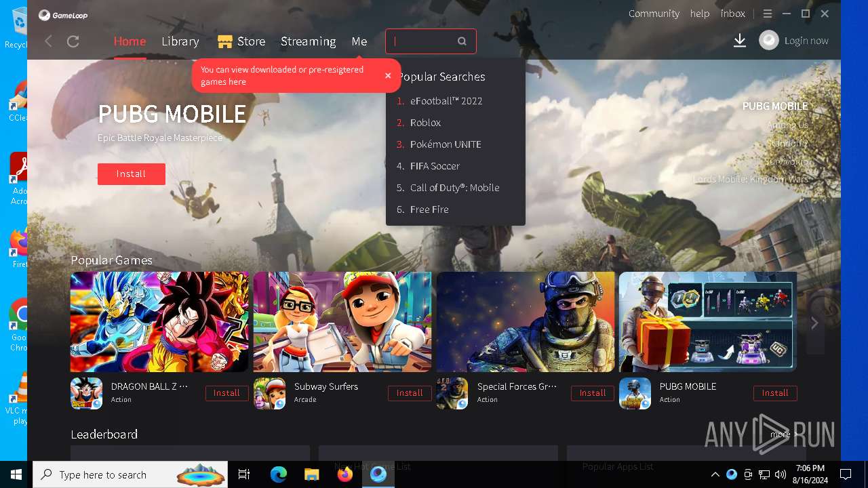
Task: Click DRAGON BALL Z game icon
Action: [x=86, y=393]
